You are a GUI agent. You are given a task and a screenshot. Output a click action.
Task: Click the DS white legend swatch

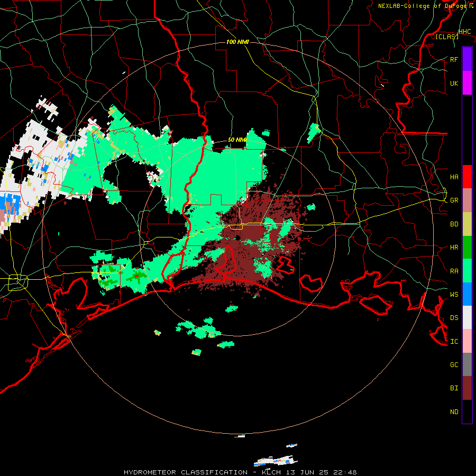point(467,317)
